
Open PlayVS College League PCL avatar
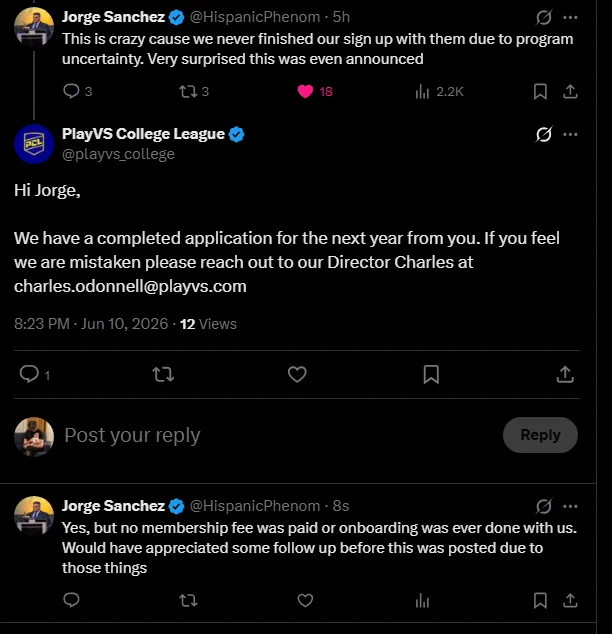pos(34,144)
